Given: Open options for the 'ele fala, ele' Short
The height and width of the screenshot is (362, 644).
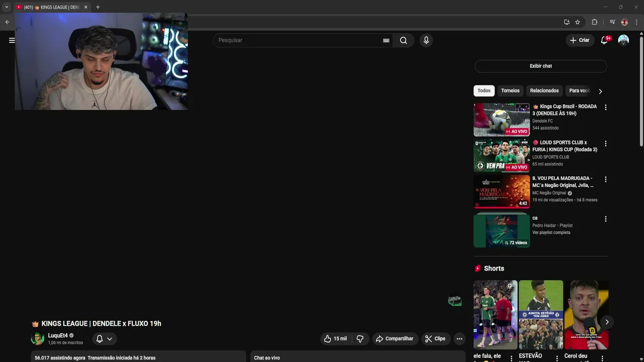Looking at the screenshot, I should pyautogui.click(x=511, y=358).
